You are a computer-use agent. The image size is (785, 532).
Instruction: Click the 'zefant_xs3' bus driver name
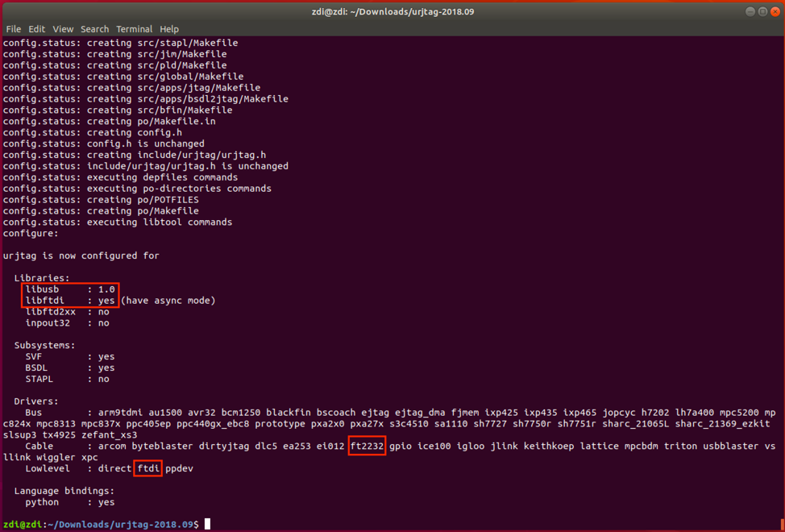109,435
